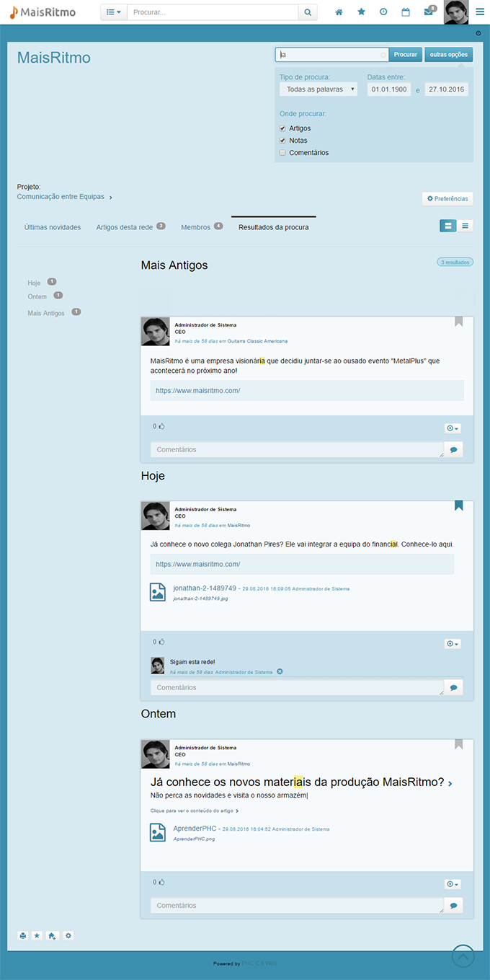Viewport: 490px width, 980px height.
Task: Click the bottom settings gear icon
Action: point(68,935)
